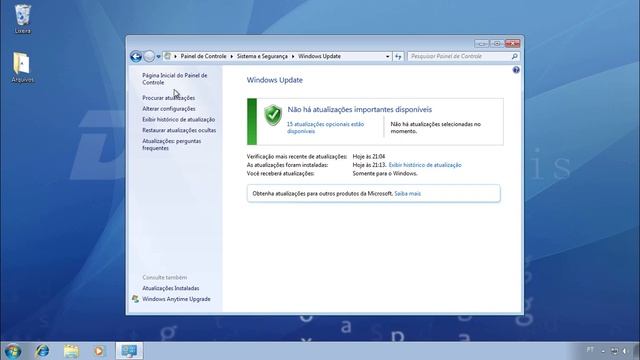Show hidden tray icons arrow

pyautogui.click(x=603, y=351)
